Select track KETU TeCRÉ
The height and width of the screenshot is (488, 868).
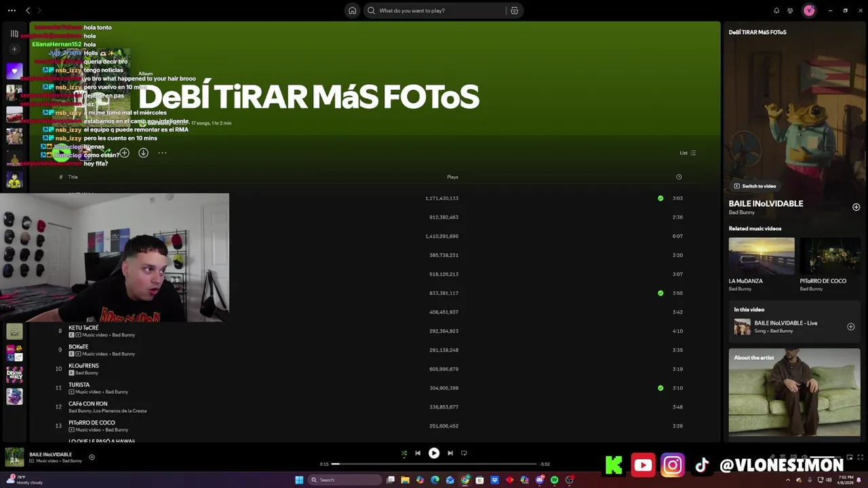pyautogui.click(x=83, y=328)
